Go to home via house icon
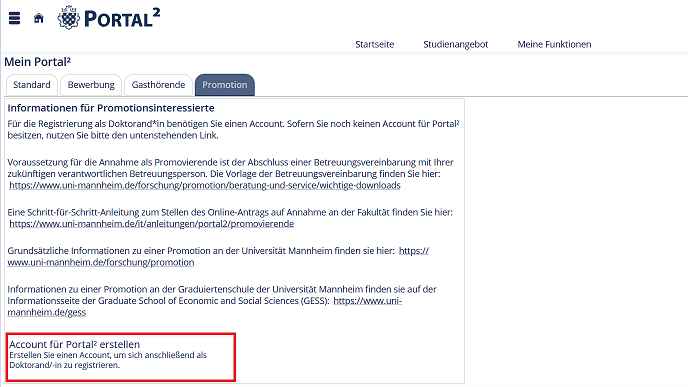The width and height of the screenshot is (688, 387). pos(39,18)
